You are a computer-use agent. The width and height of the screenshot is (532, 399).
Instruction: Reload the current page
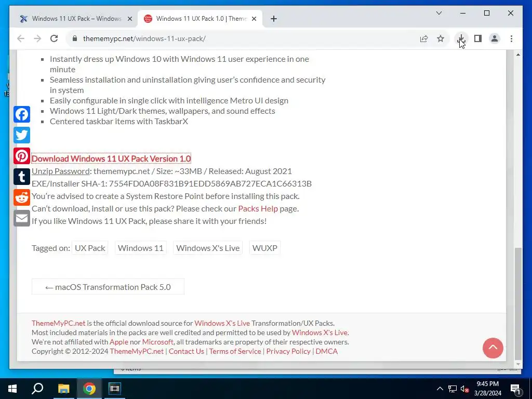tap(54, 38)
